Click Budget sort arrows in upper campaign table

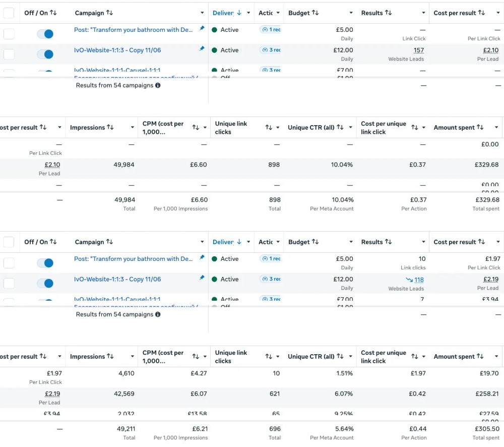[316, 13]
